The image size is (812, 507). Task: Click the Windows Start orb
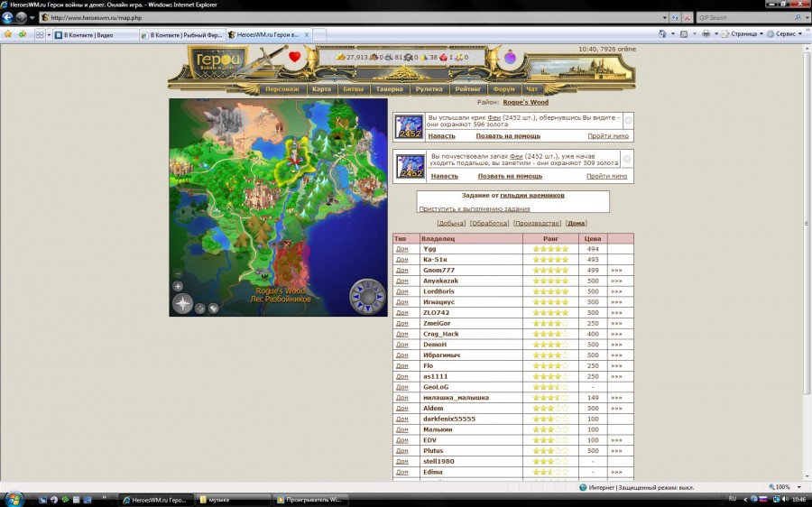click(14, 499)
